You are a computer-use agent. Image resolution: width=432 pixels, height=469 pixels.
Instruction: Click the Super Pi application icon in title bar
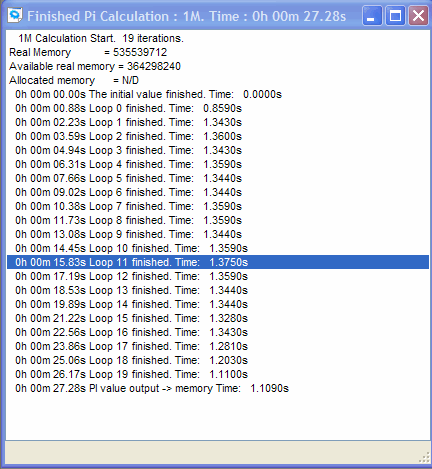click(x=15, y=15)
